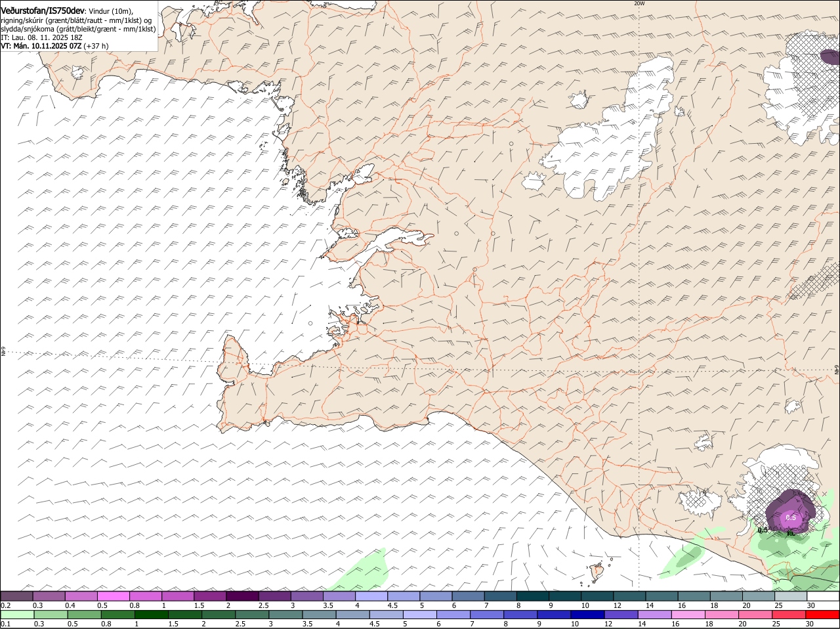Click the 'slydda/snjókoma' description line
The width and height of the screenshot is (840, 629).
[x=78, y=29]
